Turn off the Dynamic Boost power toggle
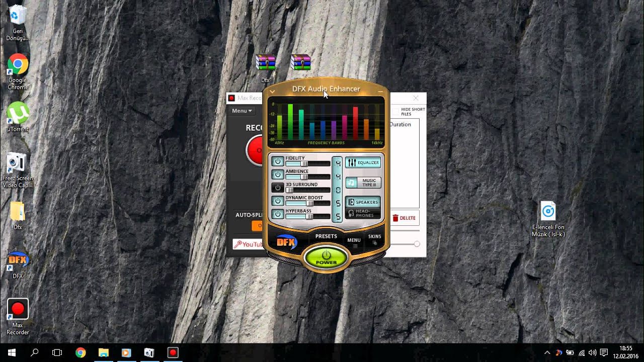This screenshot has width=644, height=362. tap(277, 201)
